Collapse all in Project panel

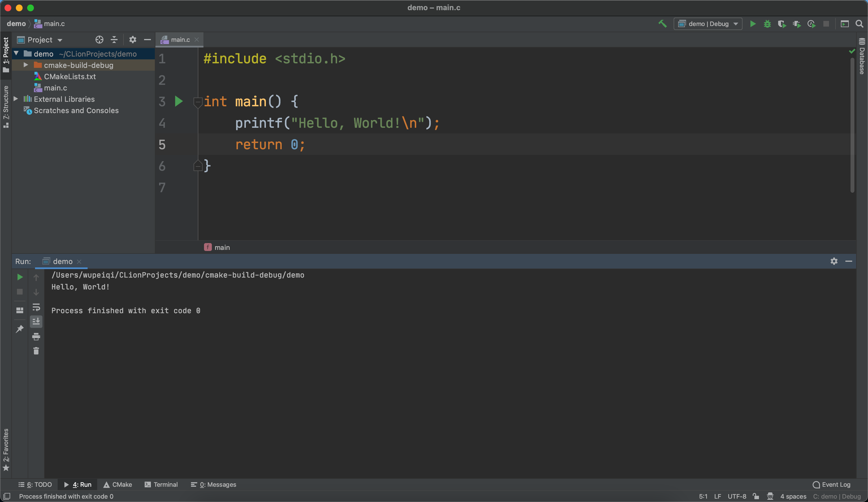[114, 40]
